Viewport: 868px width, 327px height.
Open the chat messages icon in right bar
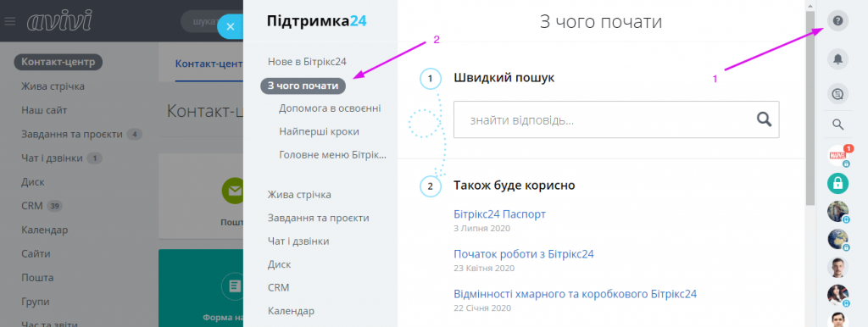point(837,95)
